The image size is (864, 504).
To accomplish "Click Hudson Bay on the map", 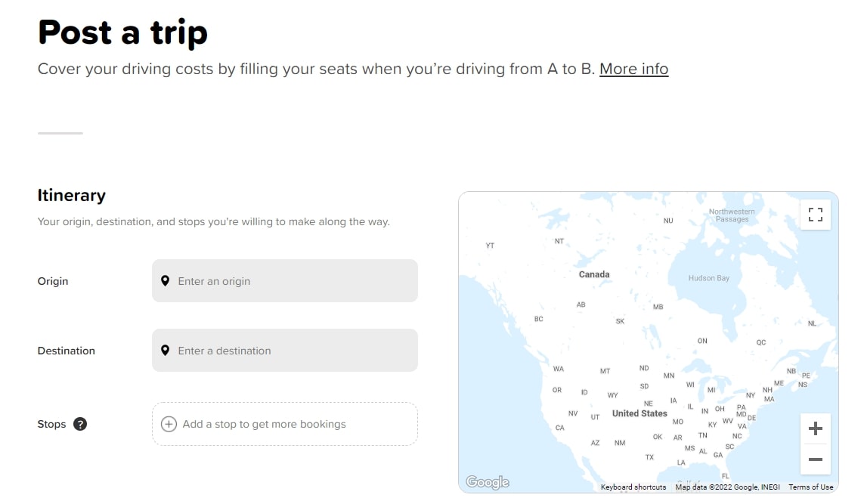I will 708,278.
